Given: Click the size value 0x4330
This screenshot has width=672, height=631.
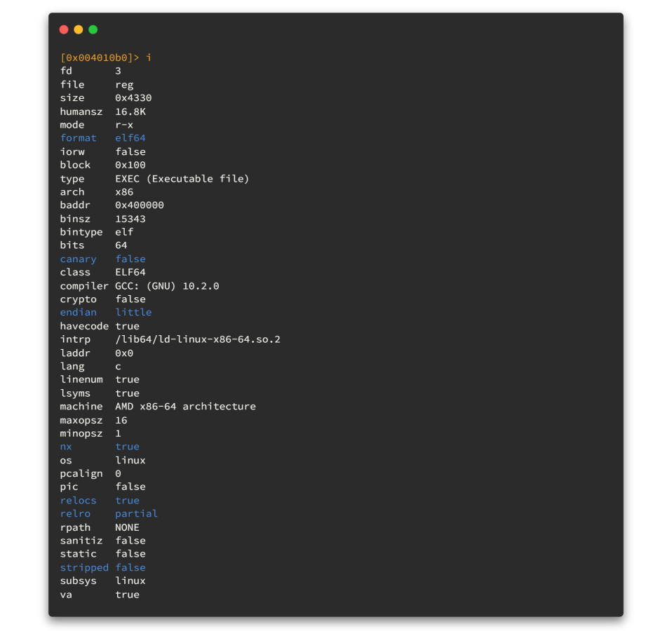Looking at the screenshot, I should click(133, 98).
